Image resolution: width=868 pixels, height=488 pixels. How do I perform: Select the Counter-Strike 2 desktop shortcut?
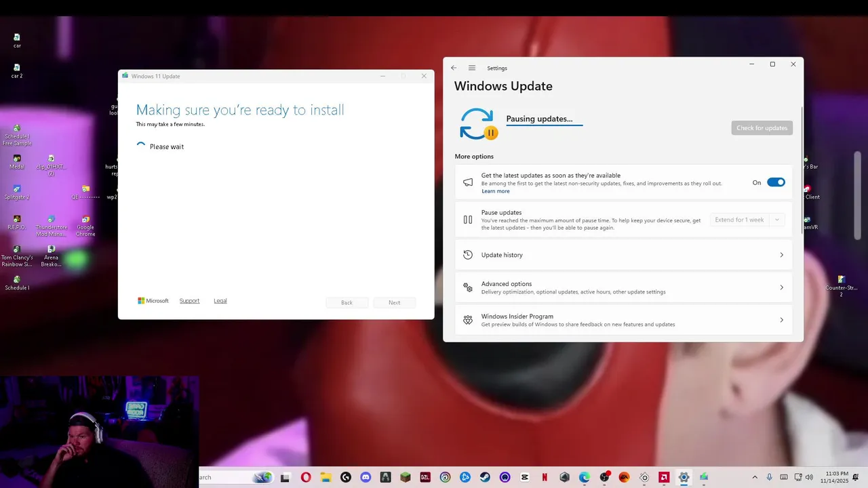tap(841, 286)
